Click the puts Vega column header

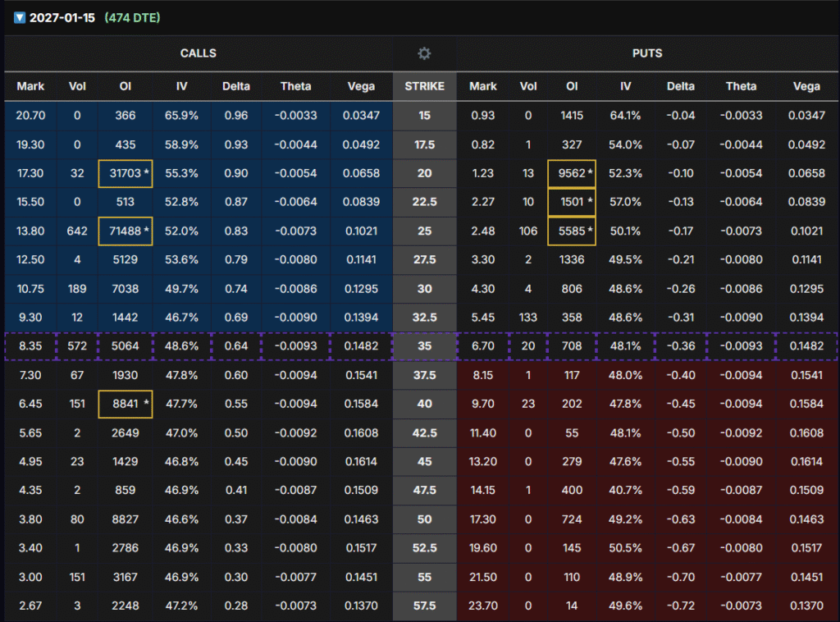click(806, 86)
